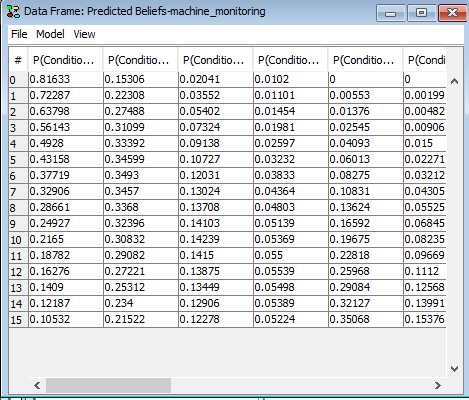This screenshot has width=469, height=400.
Task: Select row header number 15
Action: pyautogui.click(x=18, y=320)
